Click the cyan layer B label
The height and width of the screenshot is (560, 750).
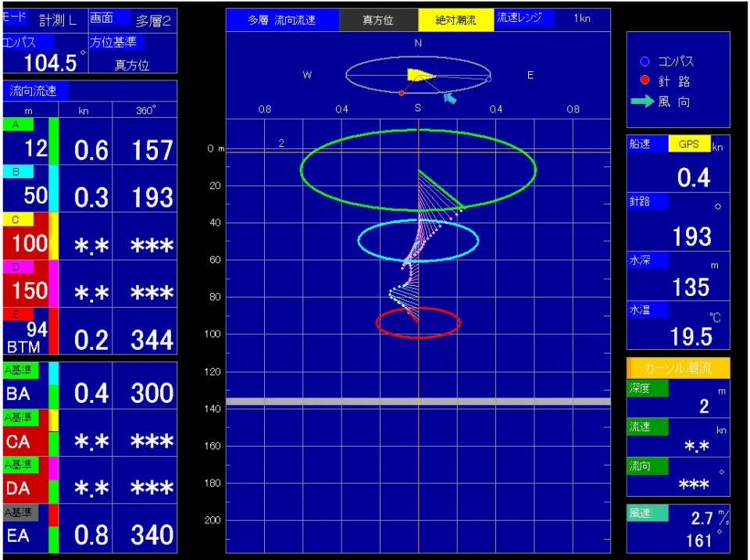[18, 171]
